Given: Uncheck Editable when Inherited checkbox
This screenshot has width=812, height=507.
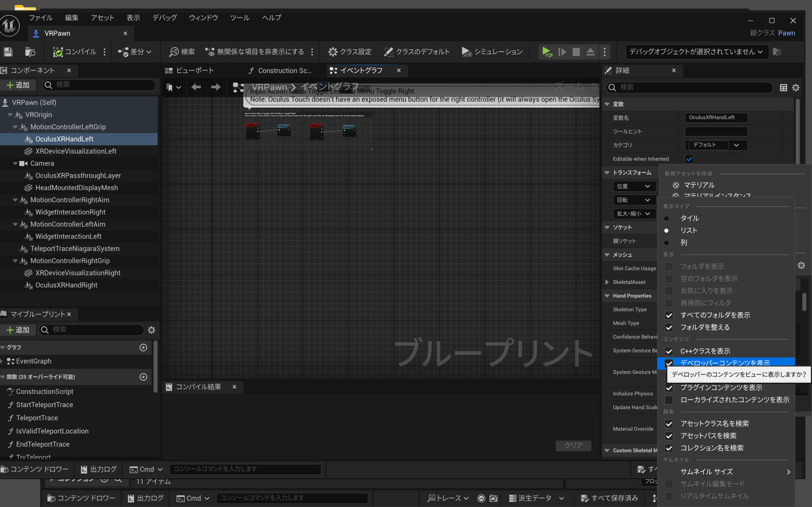Looking at the screenshot, I should [689, 159].
